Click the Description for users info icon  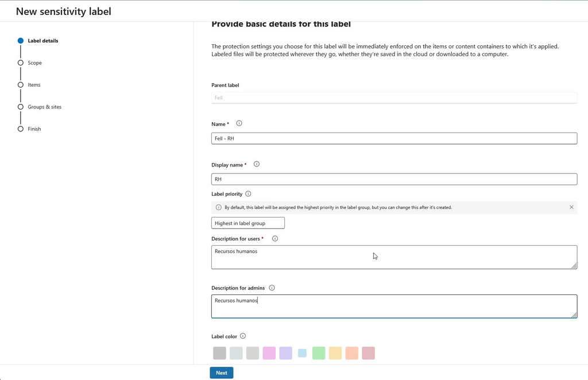point(275,239)
